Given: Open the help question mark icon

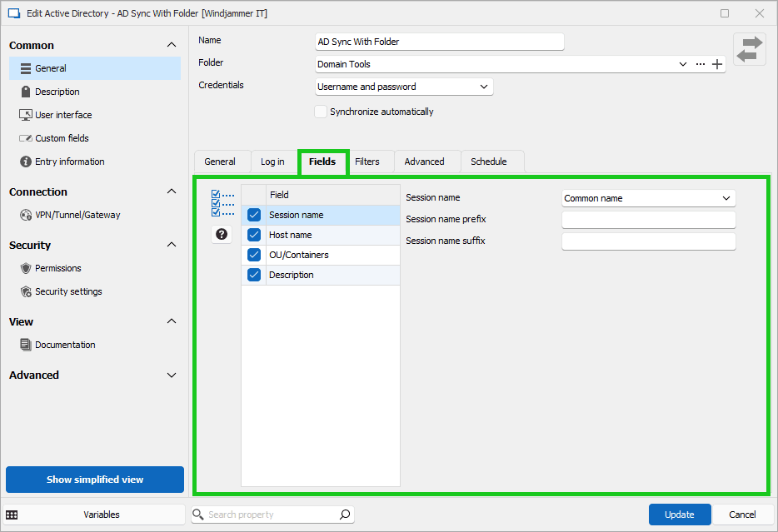Looking at the screenshot, I should point(222,235).
